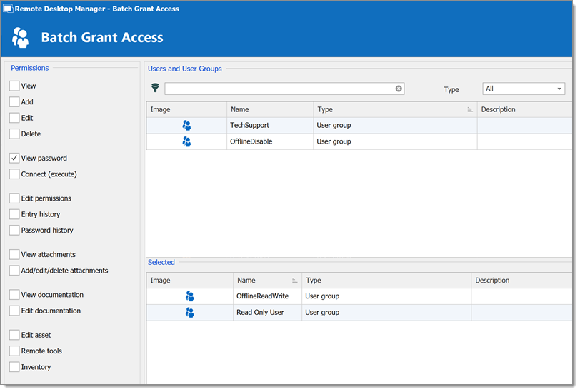Click the Selected list Description column header
The width and height of the screenshot is (580, 392).
(x=521, y=281)
